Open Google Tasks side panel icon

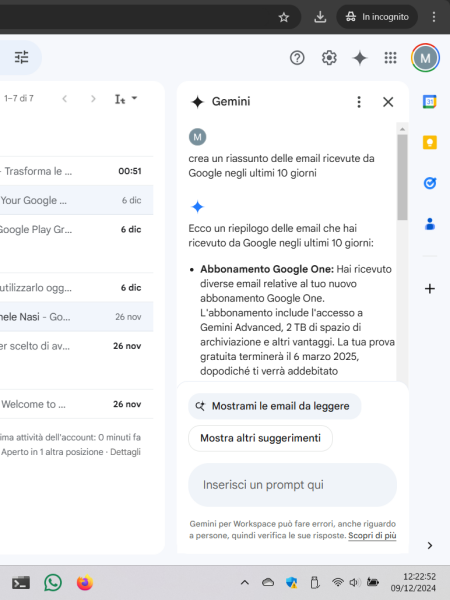[x=430, y=183]
